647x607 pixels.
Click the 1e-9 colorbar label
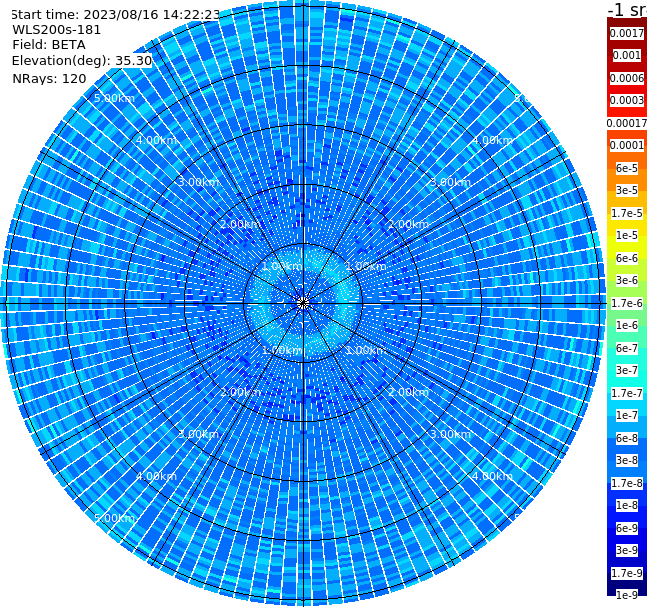click(x=627, y=595)
